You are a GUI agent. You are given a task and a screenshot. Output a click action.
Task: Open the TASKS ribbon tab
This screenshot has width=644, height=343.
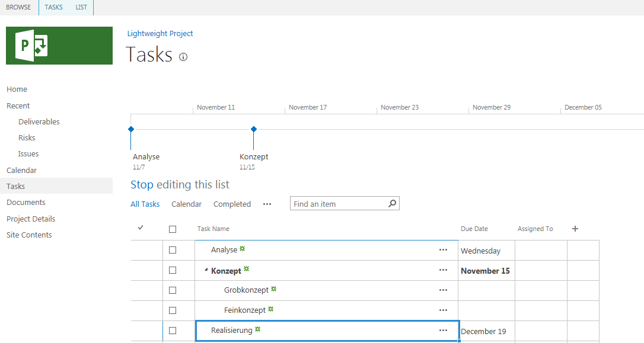[54, 7]
